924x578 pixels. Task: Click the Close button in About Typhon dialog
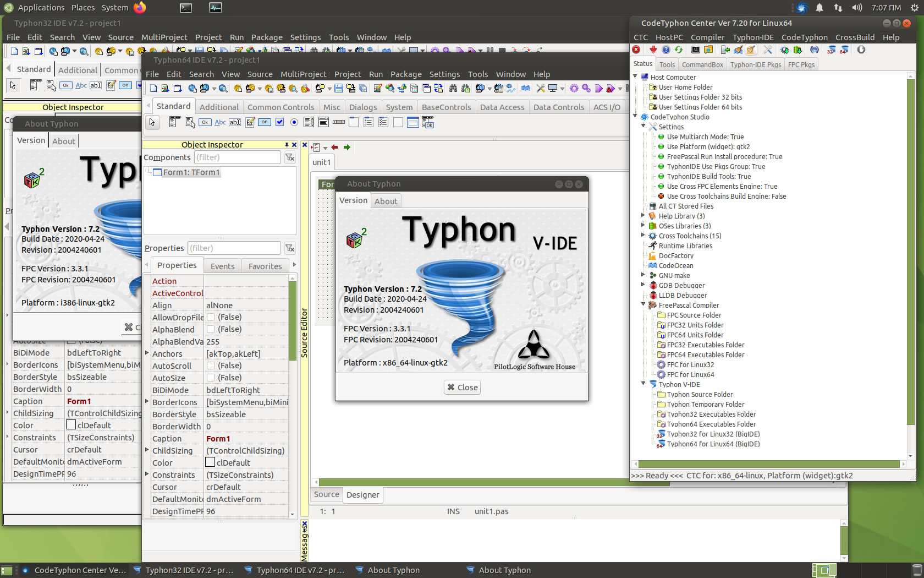pyautogui.click(x=463, y=388)
